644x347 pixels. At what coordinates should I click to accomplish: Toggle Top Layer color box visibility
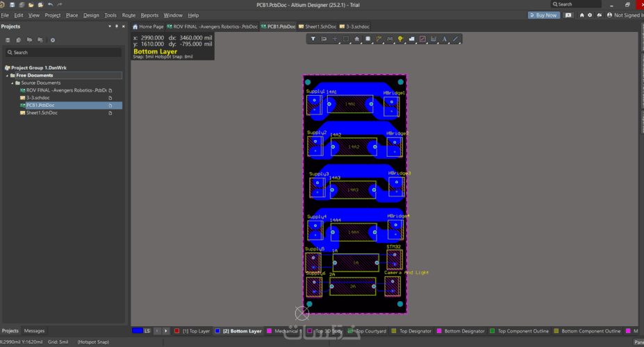click(x=177, y=331)
